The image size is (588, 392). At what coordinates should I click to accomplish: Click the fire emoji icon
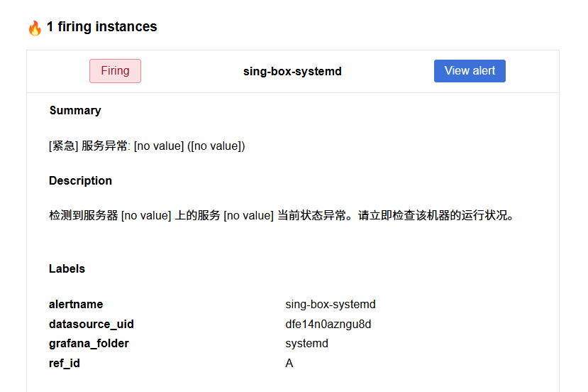(x=35, y=28)
